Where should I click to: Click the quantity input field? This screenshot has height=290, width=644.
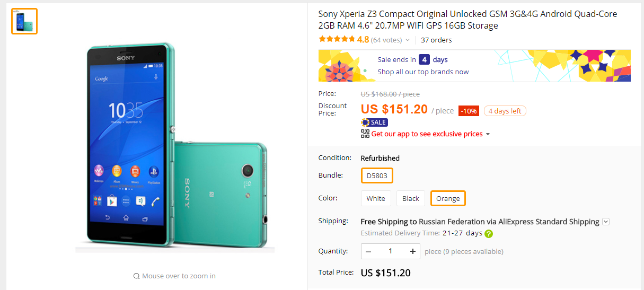click(391, 251)
